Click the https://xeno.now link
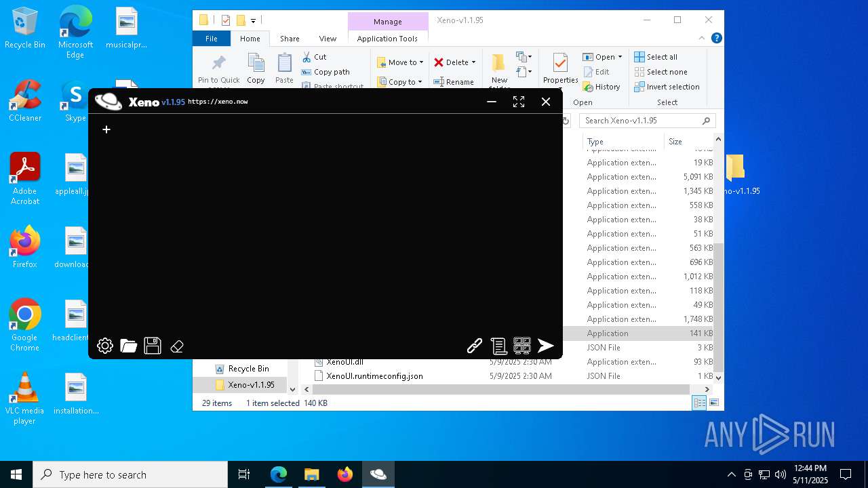Screen dimensions: 868x488 pos(218,102)
